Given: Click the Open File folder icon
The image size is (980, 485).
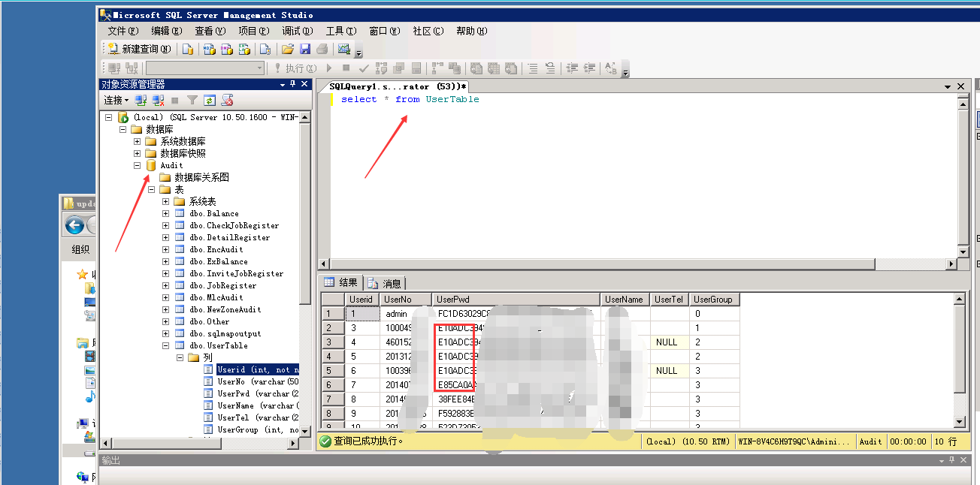Looking at the screenshot, I should (x=287, y=49).
